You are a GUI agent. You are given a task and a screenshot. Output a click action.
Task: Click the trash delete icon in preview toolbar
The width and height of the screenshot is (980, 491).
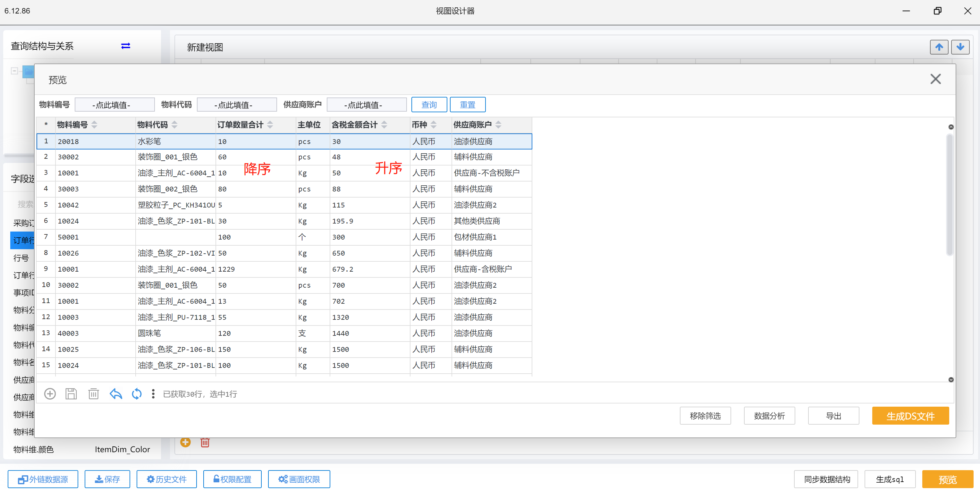pos(93,394)
